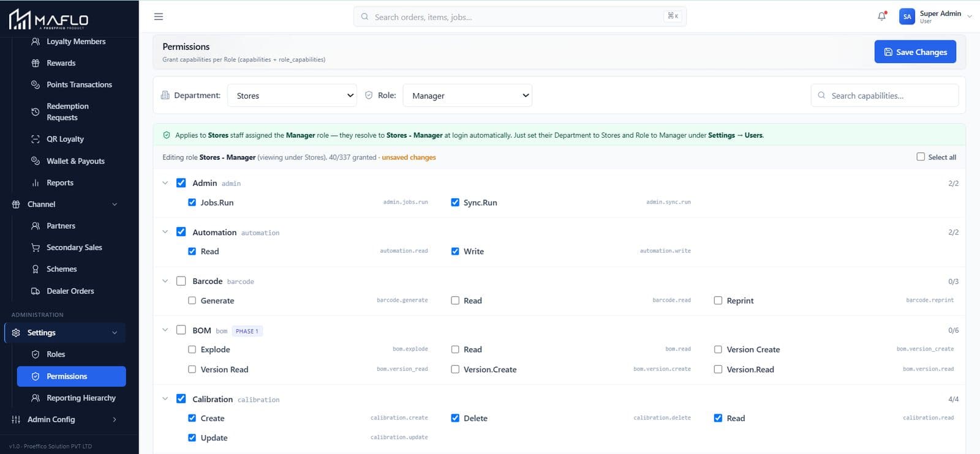Click the magnifier icon in capabilities search
Image resolution: width=980 pixels, height=454 pixels.
[821, 95]
